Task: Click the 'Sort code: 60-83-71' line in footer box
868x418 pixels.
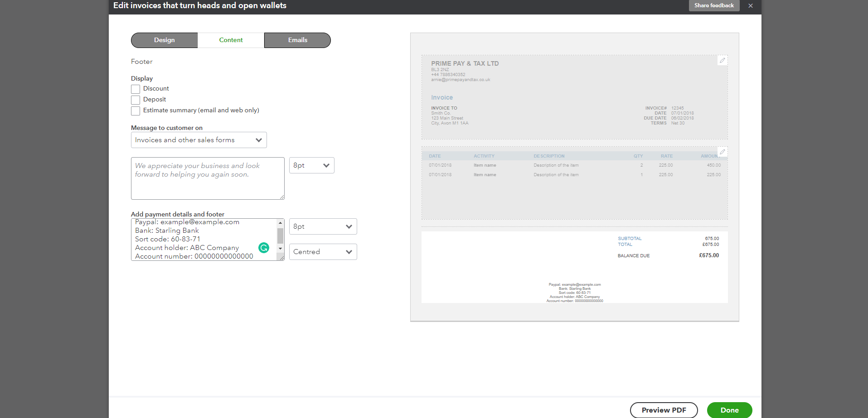Action: pos(168,239)
